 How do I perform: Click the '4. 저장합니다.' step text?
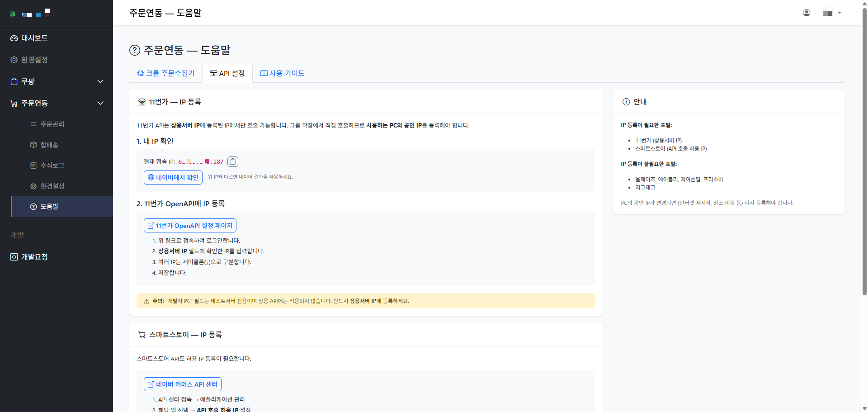pos(170,273)
